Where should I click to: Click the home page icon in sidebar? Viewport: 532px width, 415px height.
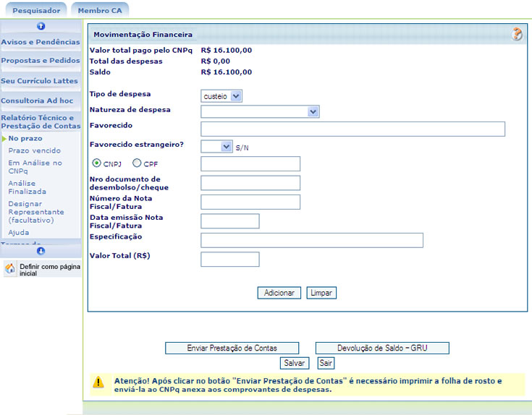[x=10, y=270]
